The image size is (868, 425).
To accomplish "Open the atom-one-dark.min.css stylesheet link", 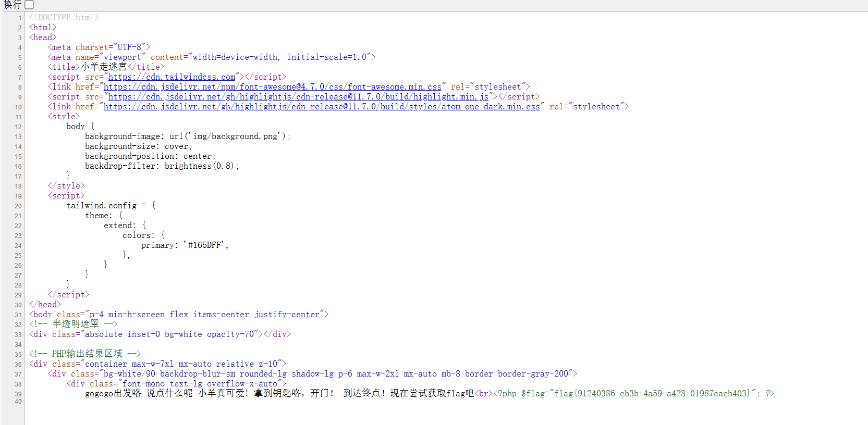I will (x=322, y=107).
